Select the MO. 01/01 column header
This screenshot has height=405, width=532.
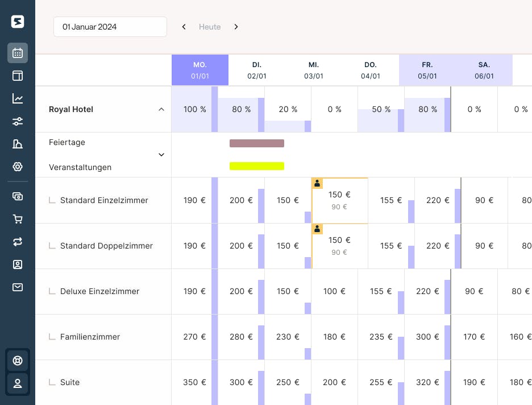point(200,70)
